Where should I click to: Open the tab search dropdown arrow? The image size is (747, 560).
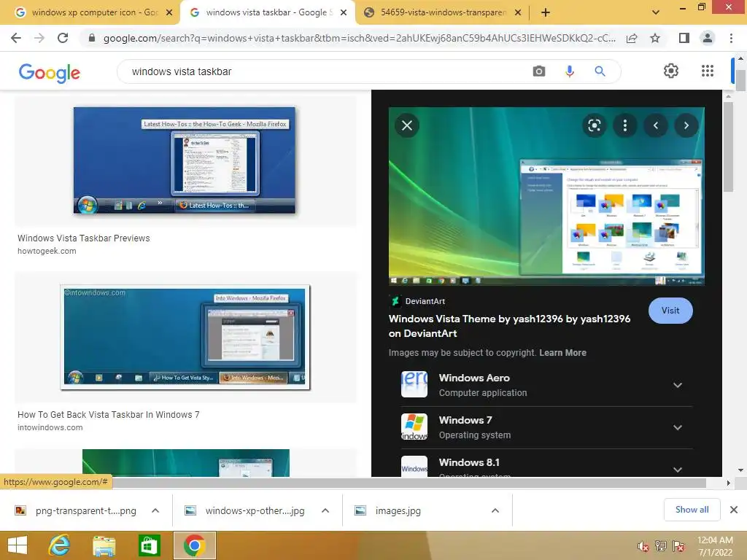click(x=656, y=12)
